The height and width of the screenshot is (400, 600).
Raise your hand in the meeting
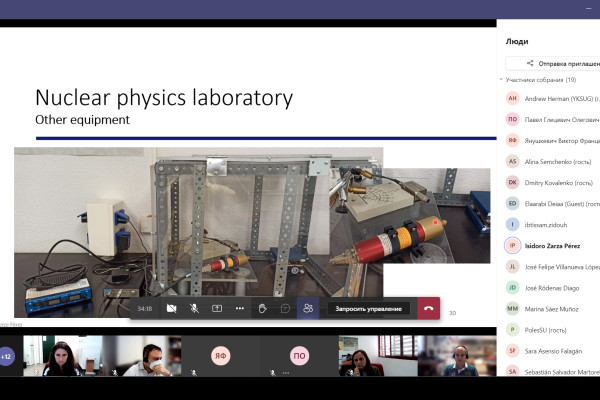point(262,309)
